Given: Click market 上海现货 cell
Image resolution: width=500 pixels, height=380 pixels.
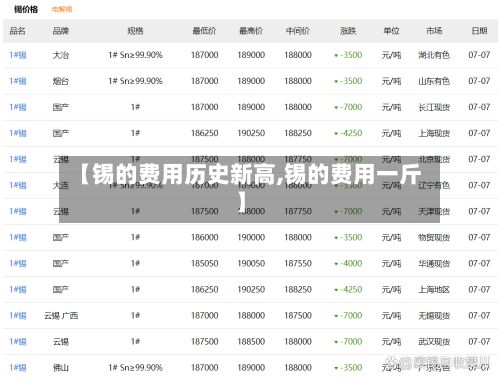Looking at the screenshot, I should [x=434, y=133].
